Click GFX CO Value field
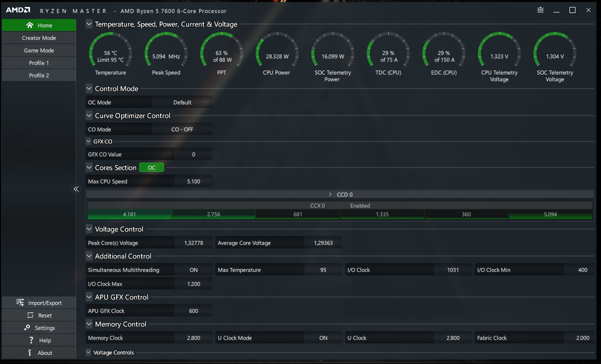 (194, 154)
